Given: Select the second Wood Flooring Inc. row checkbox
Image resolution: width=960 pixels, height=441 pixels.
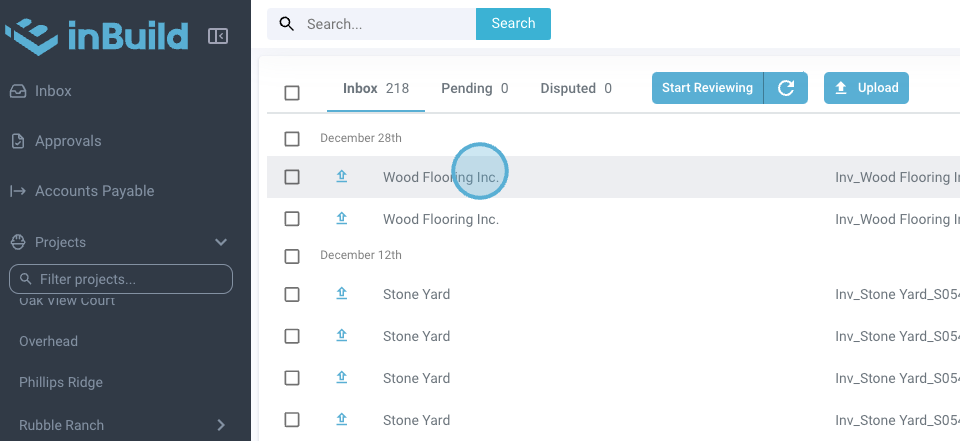Looking at the screenshot, I should 292,219.
